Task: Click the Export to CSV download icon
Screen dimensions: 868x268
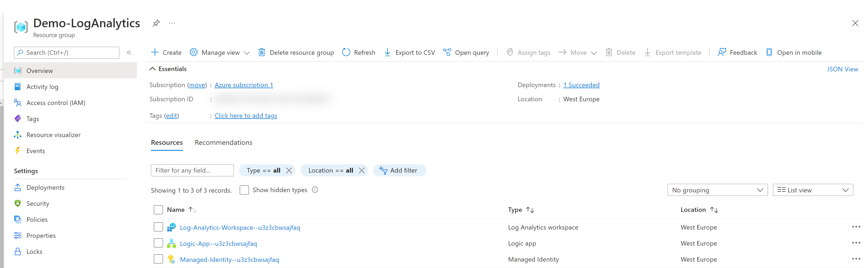Action: [387, 52]
